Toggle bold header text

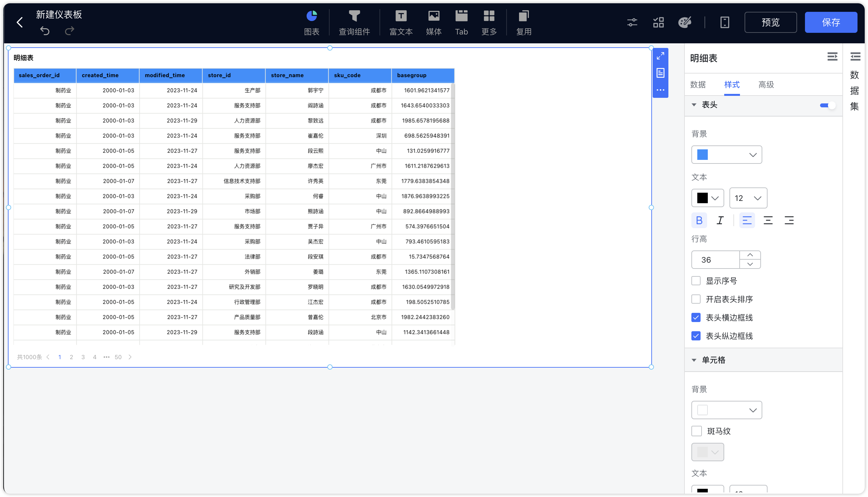tap(699, 221)
